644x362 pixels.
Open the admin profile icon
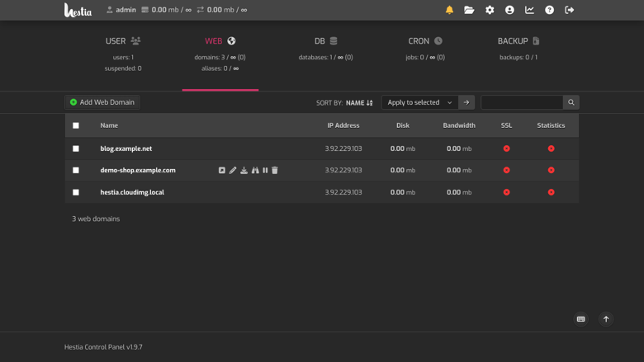509,10
